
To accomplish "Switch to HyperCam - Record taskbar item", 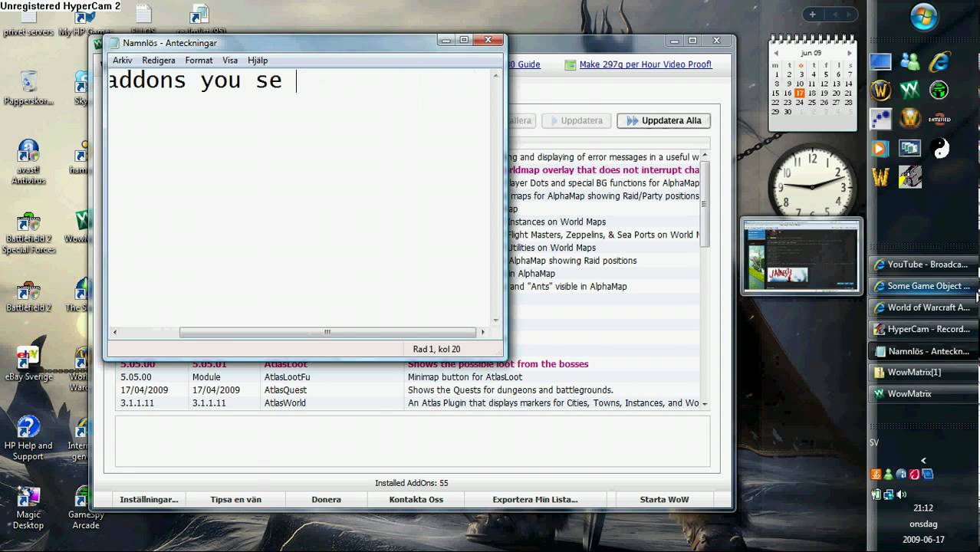I will [x=922, y=329].
